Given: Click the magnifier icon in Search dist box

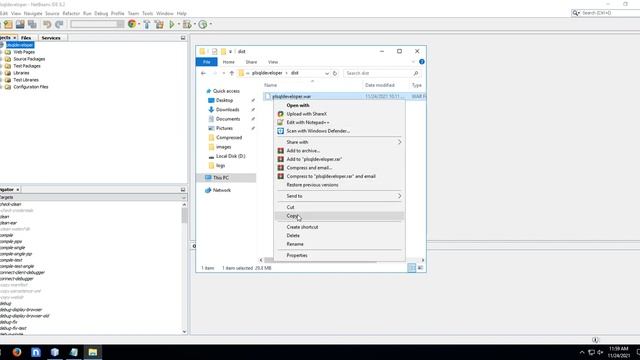Looking at the screenshot, I should (x=416, y=73).
